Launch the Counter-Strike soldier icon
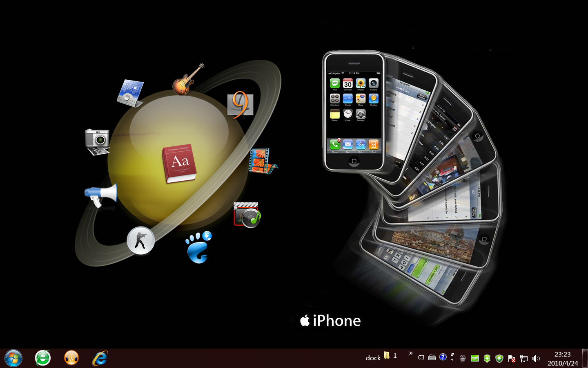 tap(140, 240)
